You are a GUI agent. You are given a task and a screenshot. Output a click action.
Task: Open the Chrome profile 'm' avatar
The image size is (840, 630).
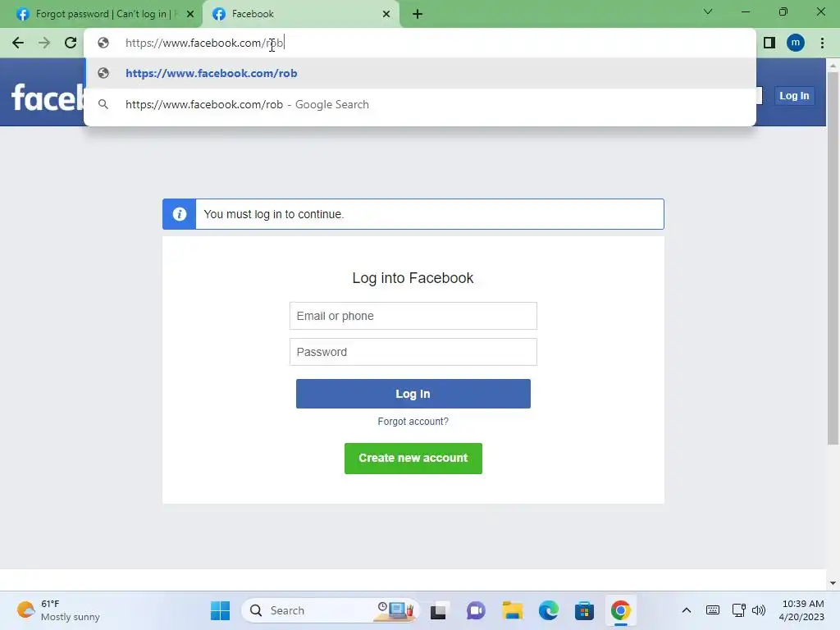796,43
